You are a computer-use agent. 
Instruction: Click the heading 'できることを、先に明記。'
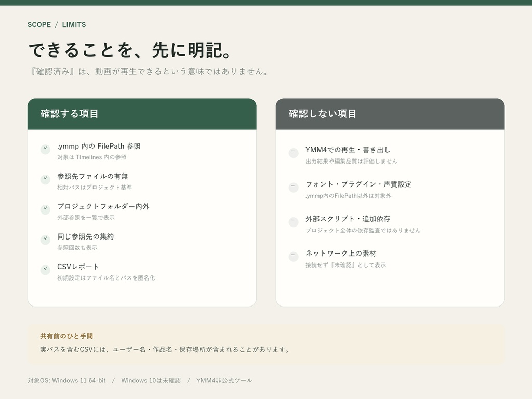[130, 50]
